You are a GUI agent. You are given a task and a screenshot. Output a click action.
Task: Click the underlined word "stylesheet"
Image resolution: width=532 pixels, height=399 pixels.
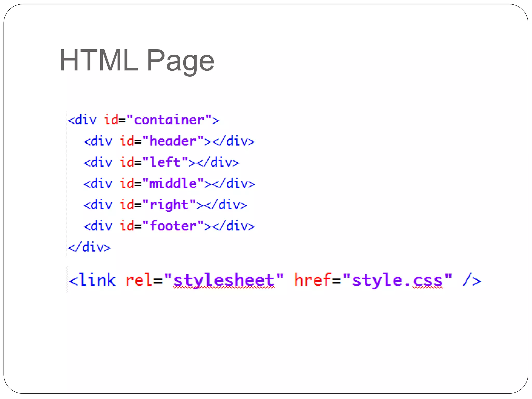(x=224, y=281)
